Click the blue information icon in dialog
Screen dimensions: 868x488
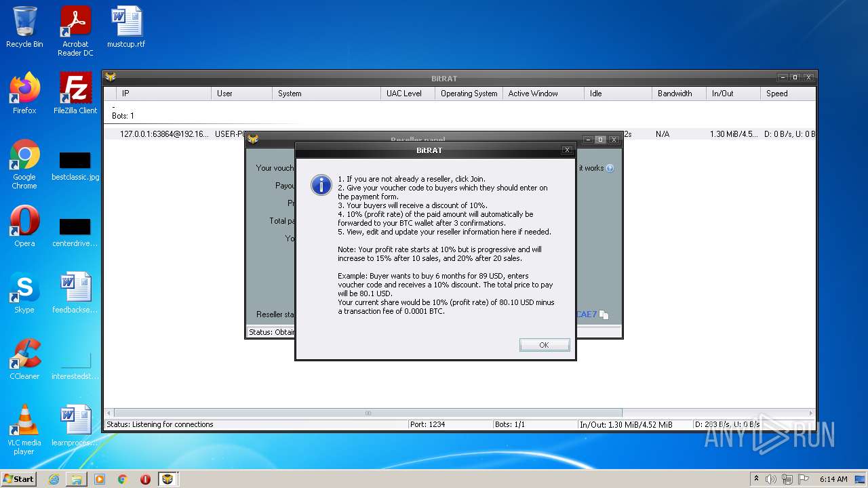click(x=321, y=185)
